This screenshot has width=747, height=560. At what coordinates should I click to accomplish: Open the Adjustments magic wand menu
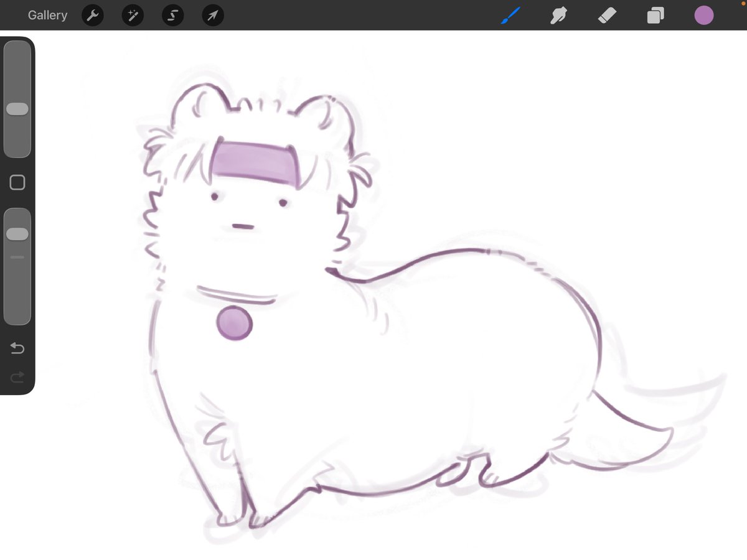click(x=133, y=16)
